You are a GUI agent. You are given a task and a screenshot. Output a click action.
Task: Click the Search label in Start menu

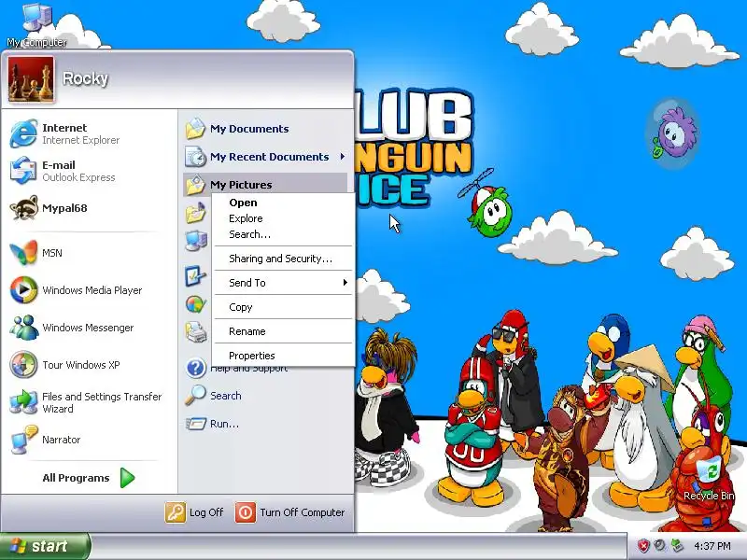[x=225, y=395]
